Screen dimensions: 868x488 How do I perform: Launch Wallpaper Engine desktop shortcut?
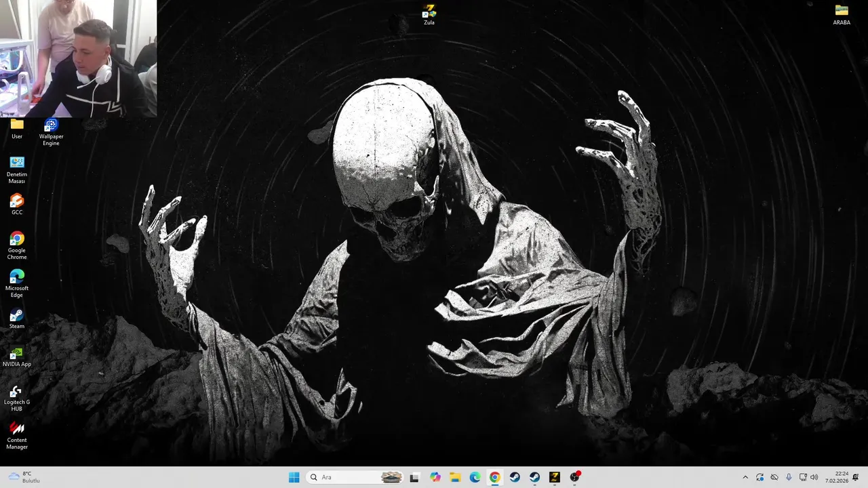pos(51,132)
